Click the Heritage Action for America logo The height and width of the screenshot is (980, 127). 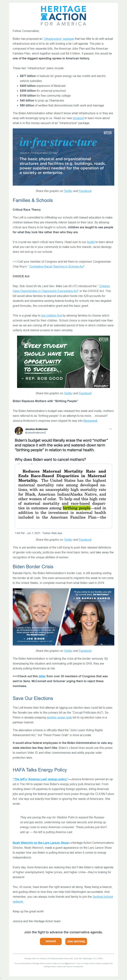point(64,16)
